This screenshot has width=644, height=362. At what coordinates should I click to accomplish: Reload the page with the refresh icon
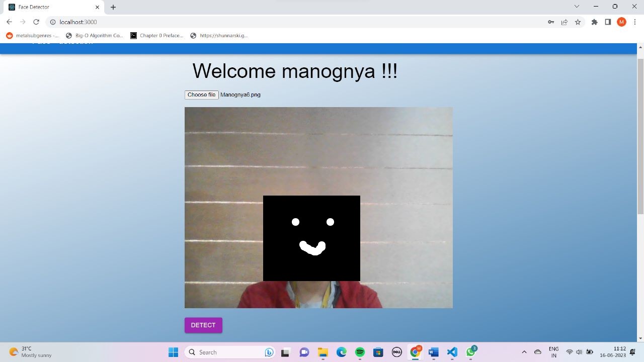pos(35,22)
